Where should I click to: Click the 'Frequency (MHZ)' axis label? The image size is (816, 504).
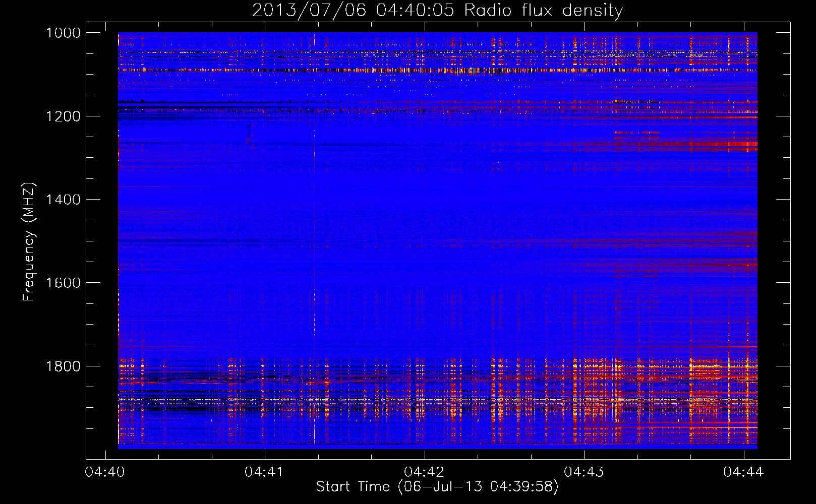tap(29, 242)
